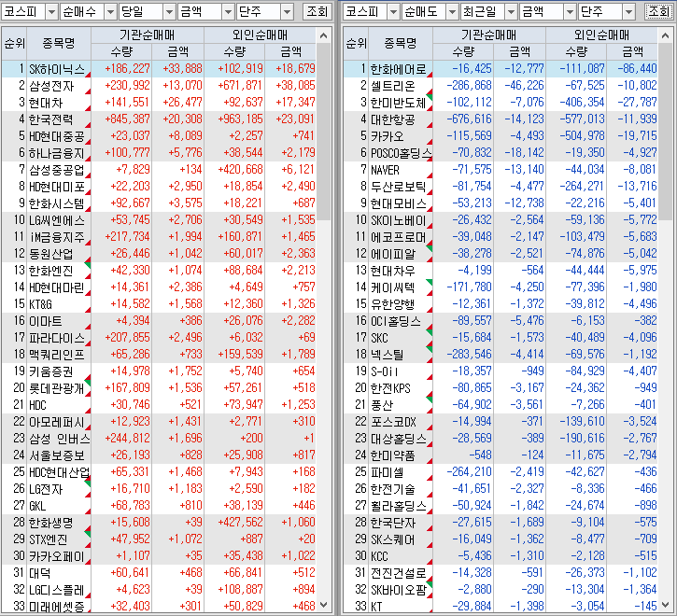This screenshot has height=616, width=677.
Task: Select 한전KPS stock name
Action: click(x=390, y=389)
